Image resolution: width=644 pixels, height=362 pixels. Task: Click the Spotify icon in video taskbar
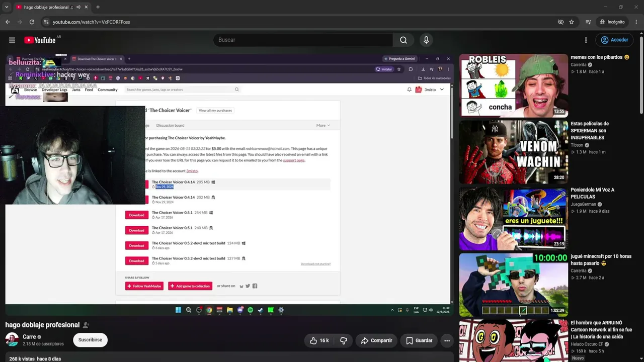click(250, 310)
